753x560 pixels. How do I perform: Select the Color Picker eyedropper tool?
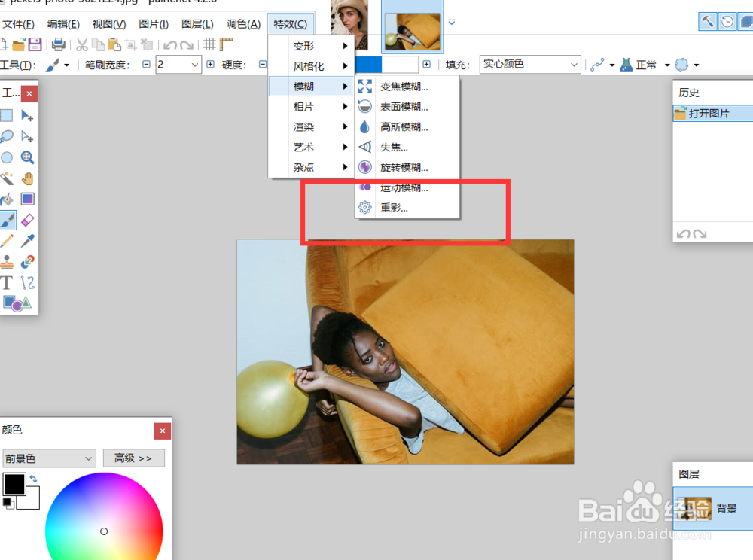click(27, 241)
